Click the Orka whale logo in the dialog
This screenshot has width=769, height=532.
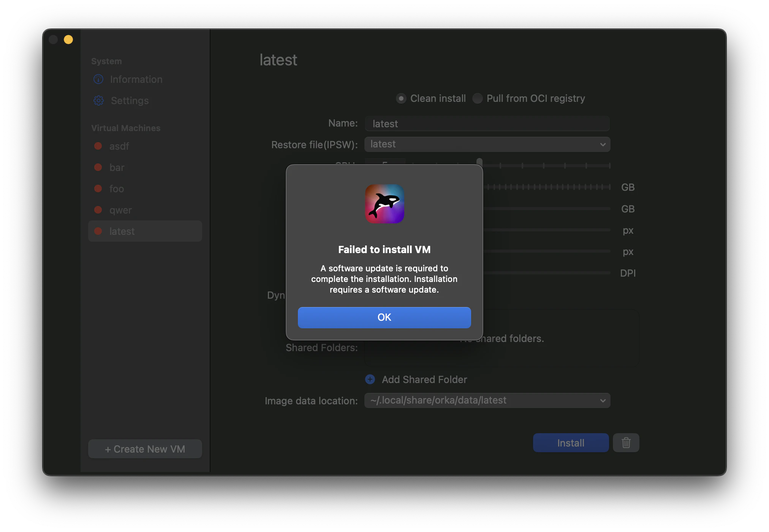(384, 204)
